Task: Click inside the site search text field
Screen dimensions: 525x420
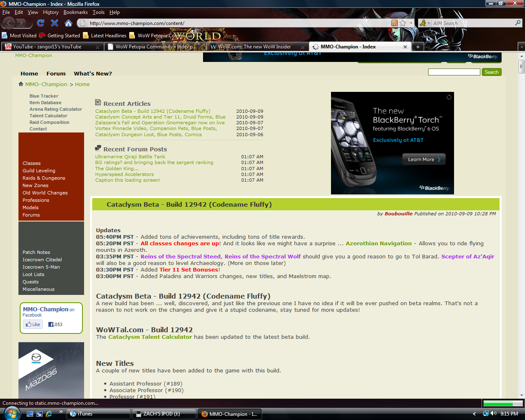Action: pyautogui.click(x=454, y=72)
